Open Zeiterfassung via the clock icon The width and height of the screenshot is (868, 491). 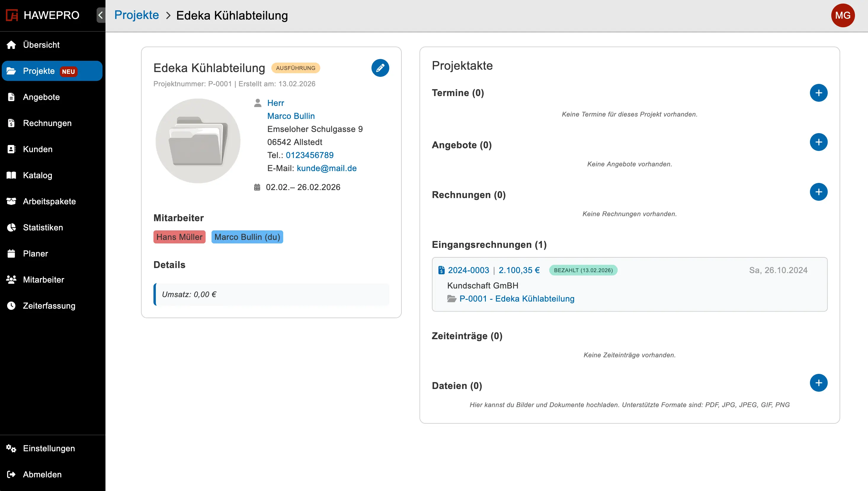[11, 305]
